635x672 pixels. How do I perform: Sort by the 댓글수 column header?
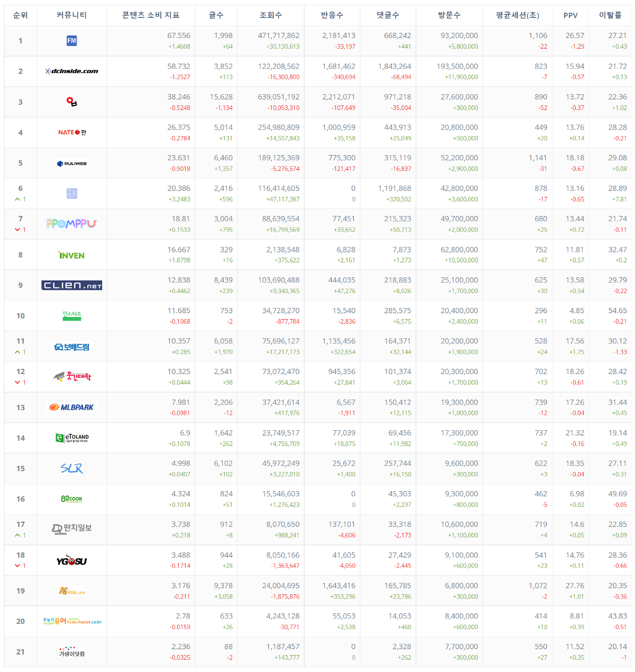point(388,15)
